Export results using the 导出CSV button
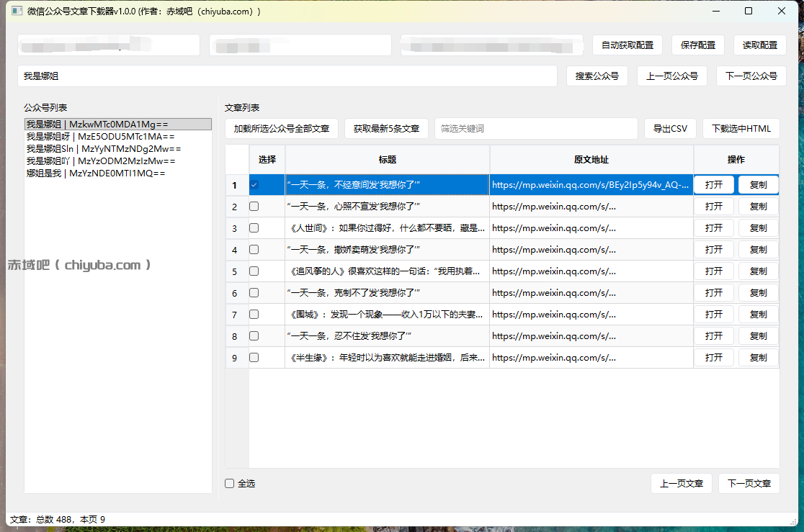The height and width of the screenshot is (532, 804). (x=670, y=128)
